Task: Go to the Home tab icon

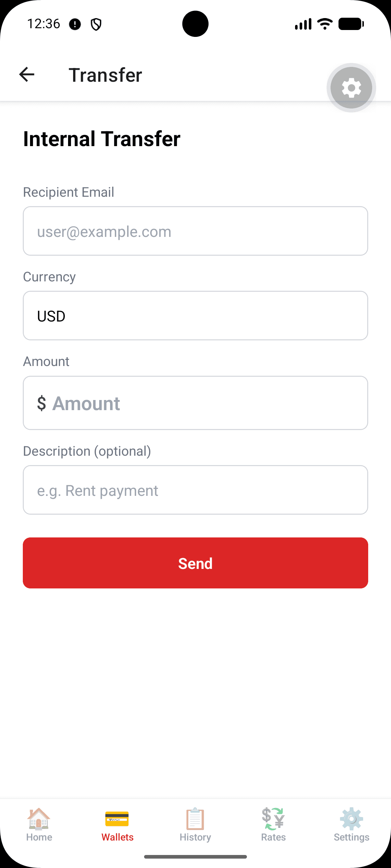Action: 39,818
